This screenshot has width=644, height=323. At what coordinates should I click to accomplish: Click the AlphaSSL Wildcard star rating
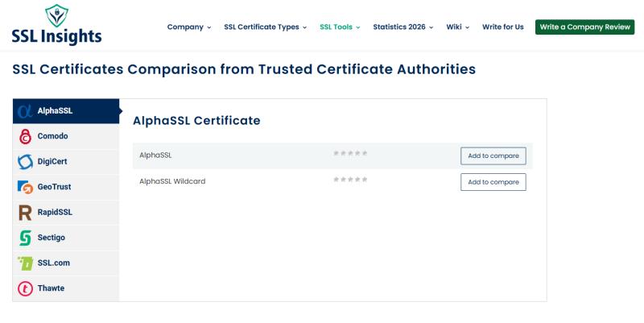click(x=350, y=180)
